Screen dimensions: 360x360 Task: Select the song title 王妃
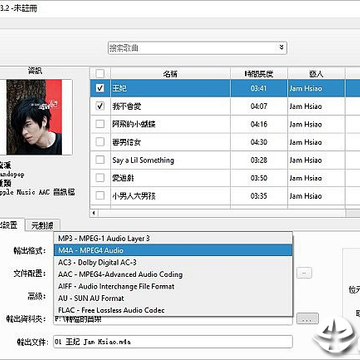coord(119,88)
